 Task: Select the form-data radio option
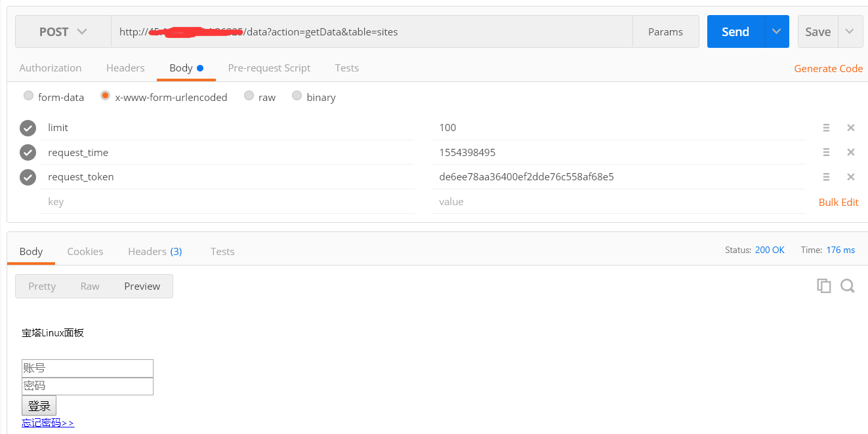pyautogui.click(x=28, y=96)
